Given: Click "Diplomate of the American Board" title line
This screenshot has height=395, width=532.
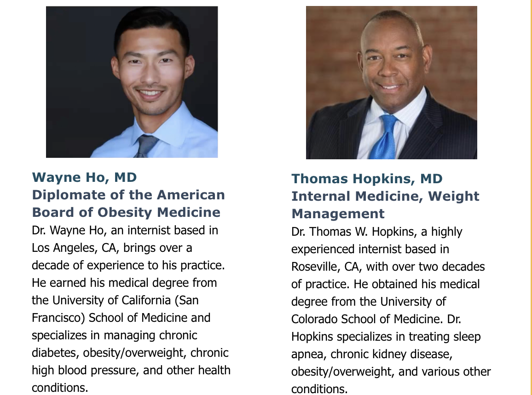Looking at the screenshot, I should tap(128, 195).
